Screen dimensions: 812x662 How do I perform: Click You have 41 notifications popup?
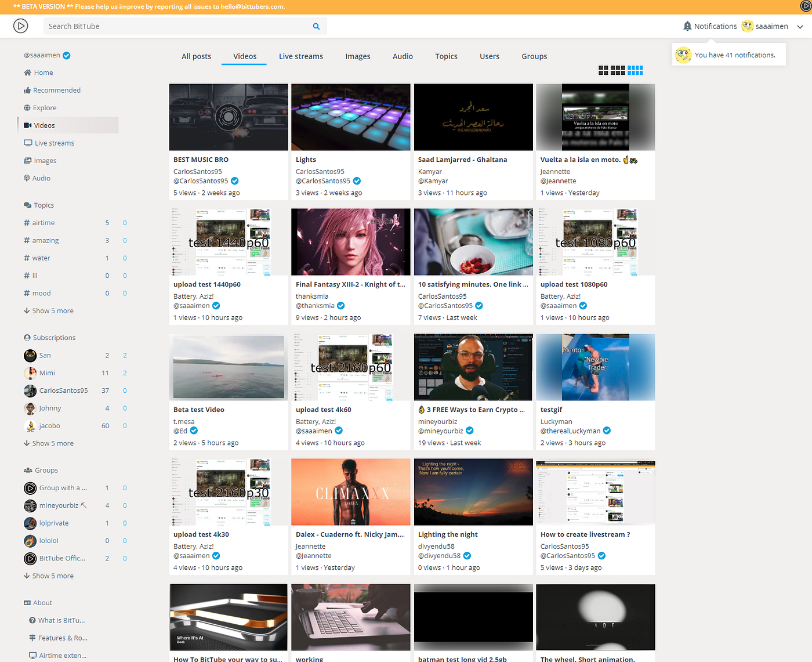[x=728, y=55]
